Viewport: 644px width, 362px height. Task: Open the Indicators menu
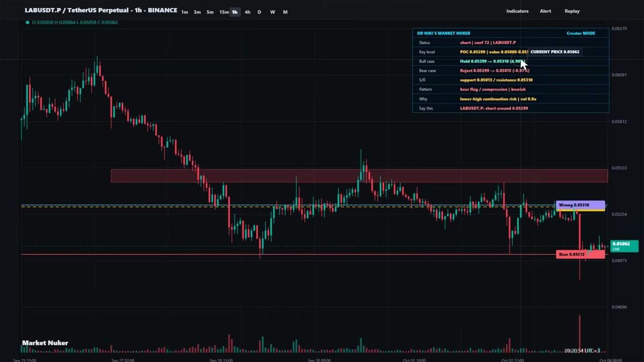(517, 11)
